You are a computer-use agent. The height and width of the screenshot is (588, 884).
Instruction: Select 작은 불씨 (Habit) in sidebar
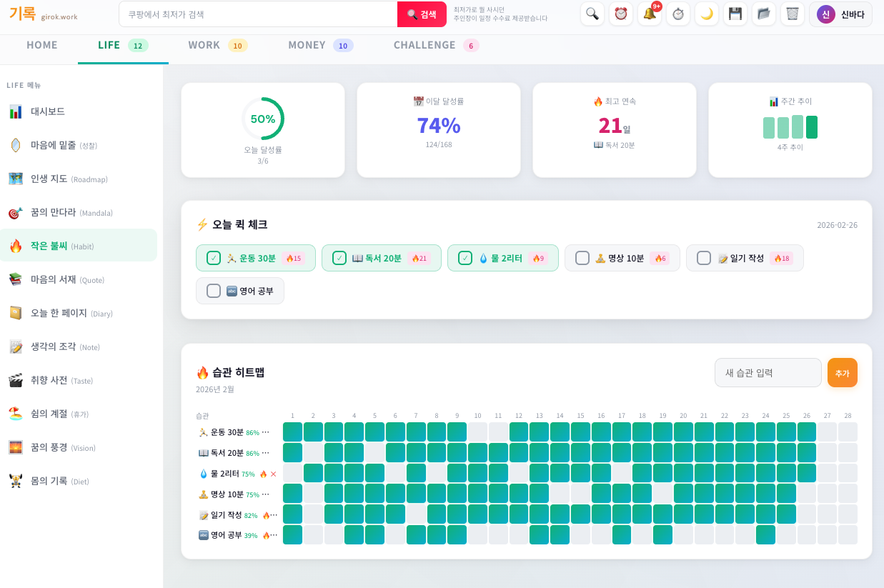click(x=79, y=246)
